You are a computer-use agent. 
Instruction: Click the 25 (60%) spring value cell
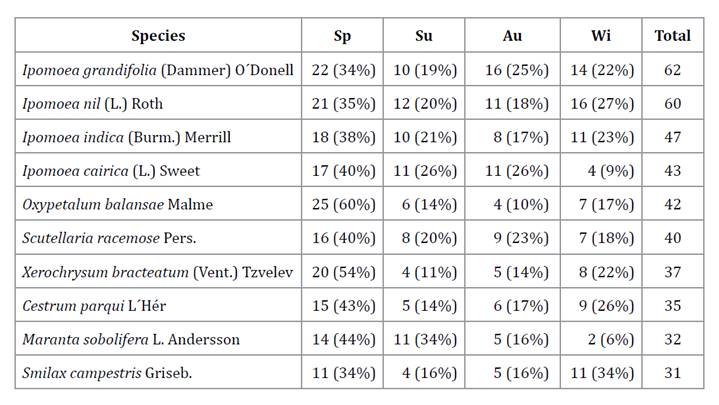(342, 205)
